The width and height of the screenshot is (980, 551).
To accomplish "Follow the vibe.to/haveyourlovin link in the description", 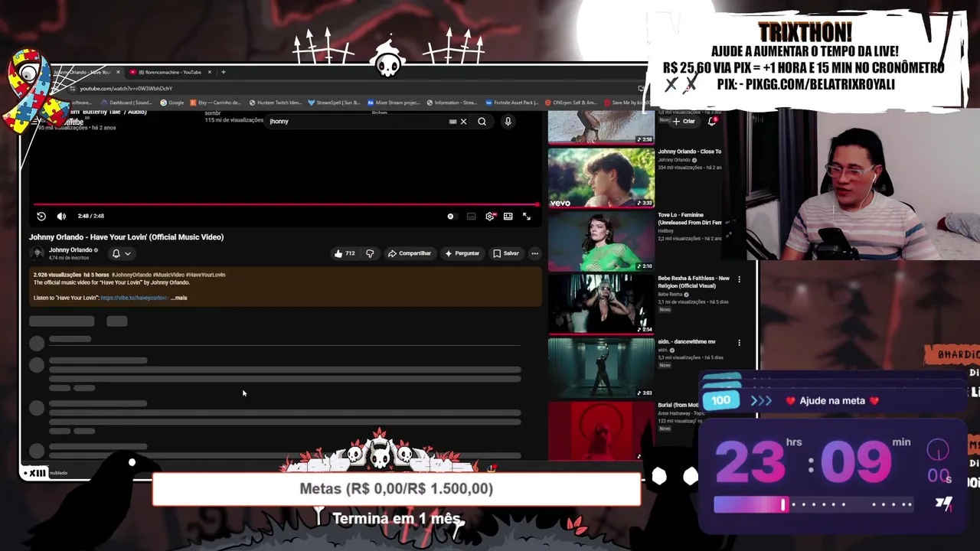I will 134,298.
